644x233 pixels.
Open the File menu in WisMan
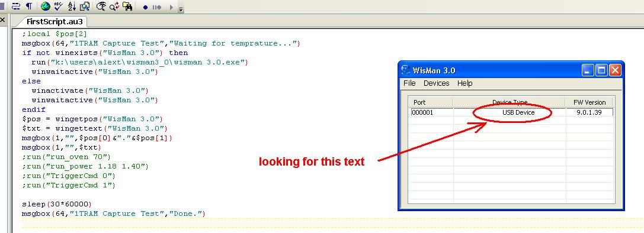pos(409,83)
